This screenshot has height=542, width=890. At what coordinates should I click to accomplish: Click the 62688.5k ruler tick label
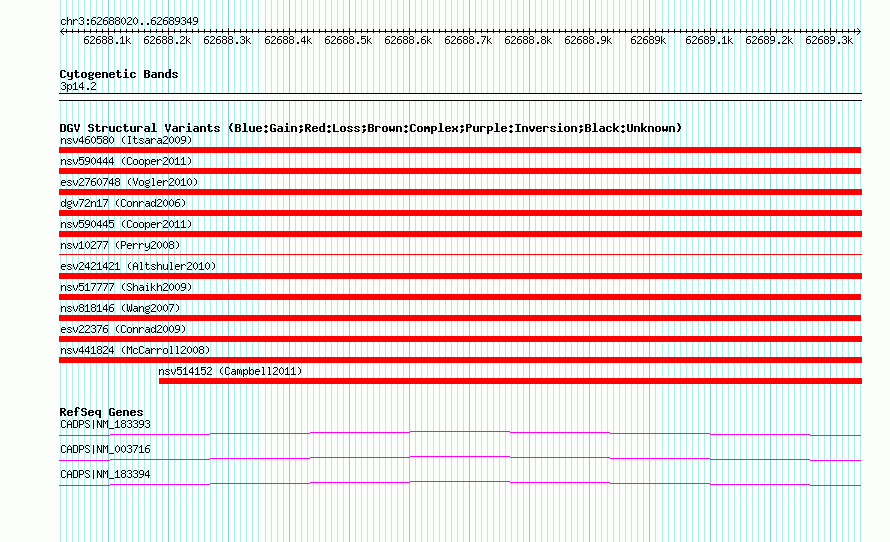[349, 41]
